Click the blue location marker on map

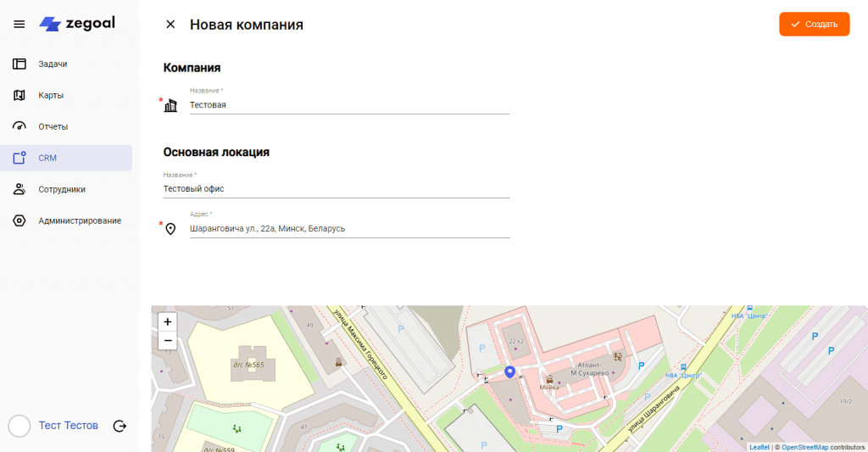coord(509,372)
